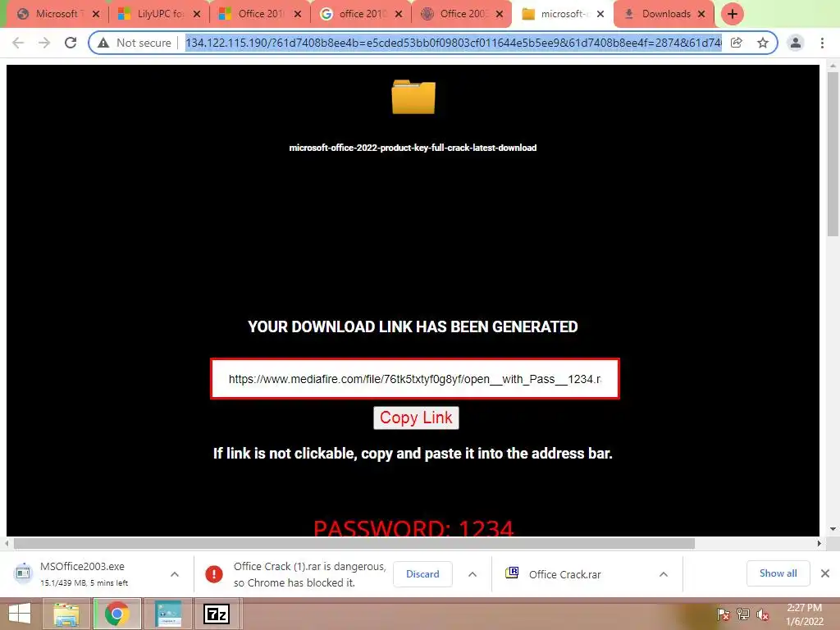The image size is (840, 630).
Task: Close the Downloads tab
Action: coord(701,14)
